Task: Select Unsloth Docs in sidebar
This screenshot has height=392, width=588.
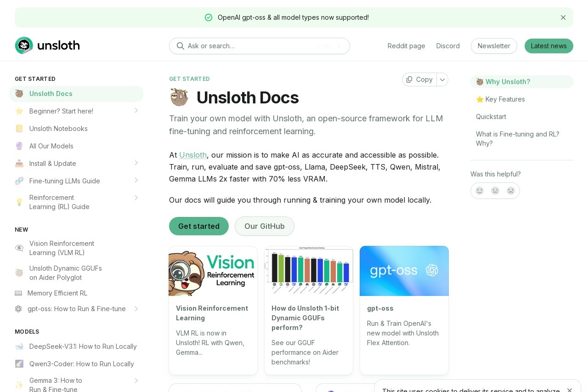Action: (76, 94)
